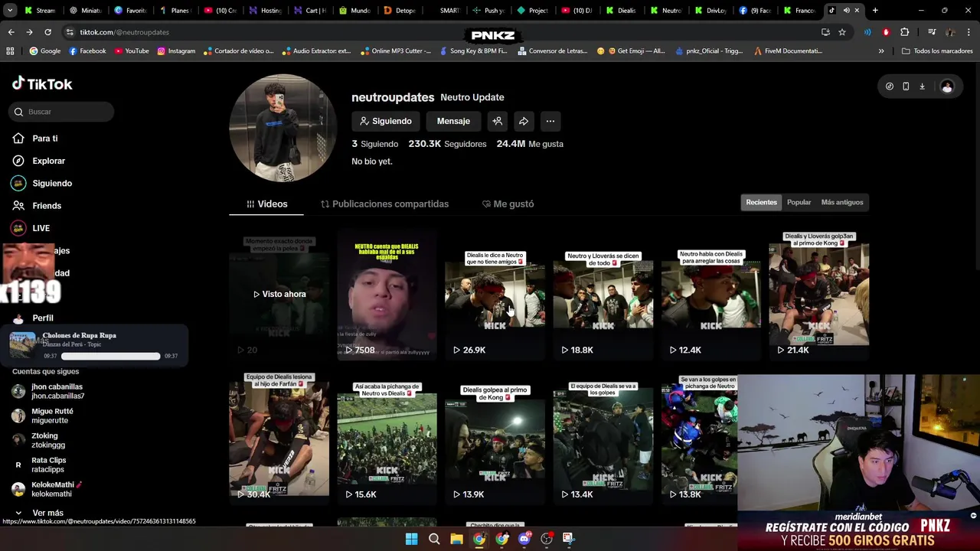Open File Explorer from taskbar
Viewport: 980px width, 551px height.
456,539
